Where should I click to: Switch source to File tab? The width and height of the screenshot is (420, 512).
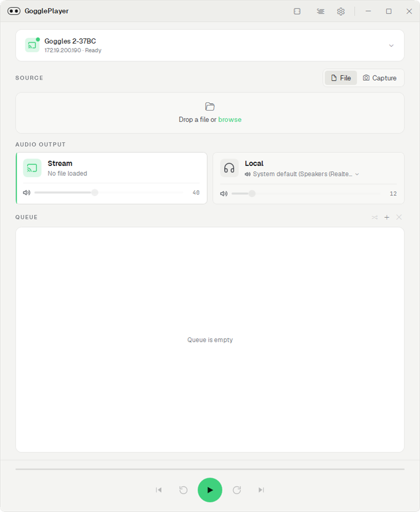[341, 78]
